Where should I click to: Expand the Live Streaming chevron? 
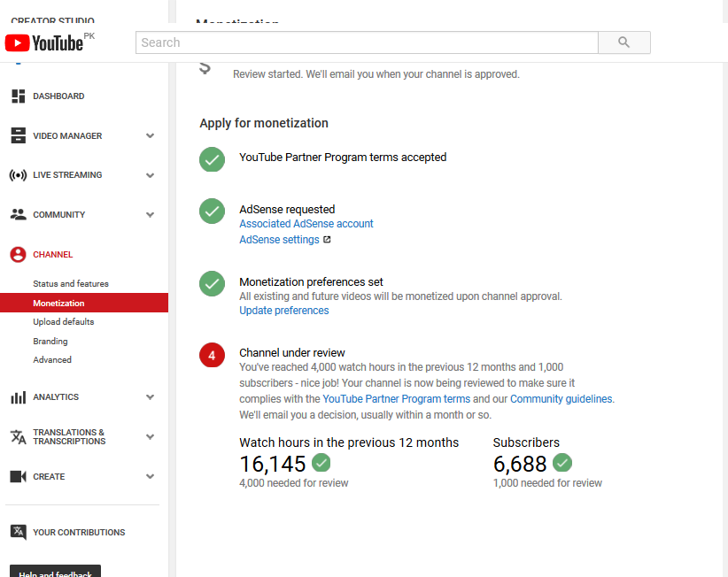(150, 175)
